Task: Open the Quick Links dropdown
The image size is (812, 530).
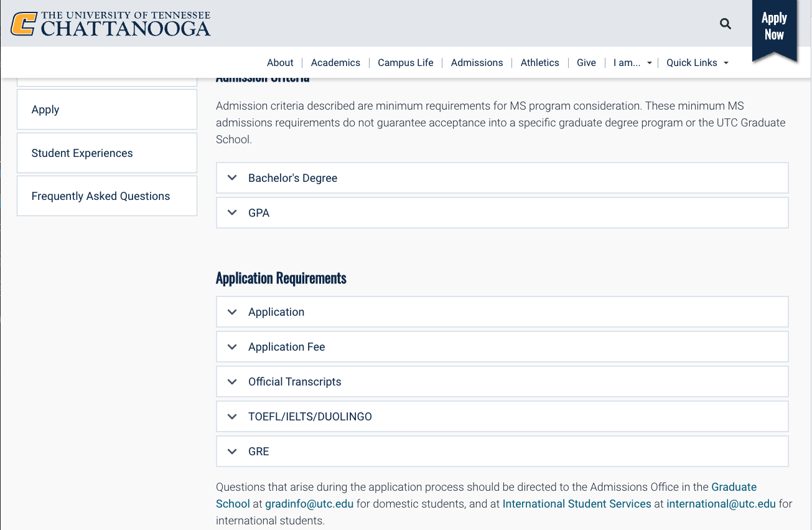Action: pyautogui.click(x=697, y=62)
